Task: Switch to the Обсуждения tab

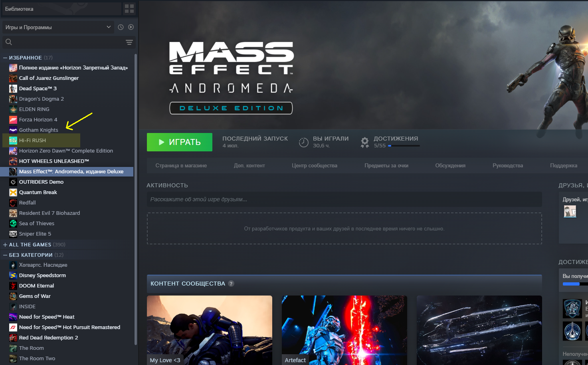Action: (450, 166)
